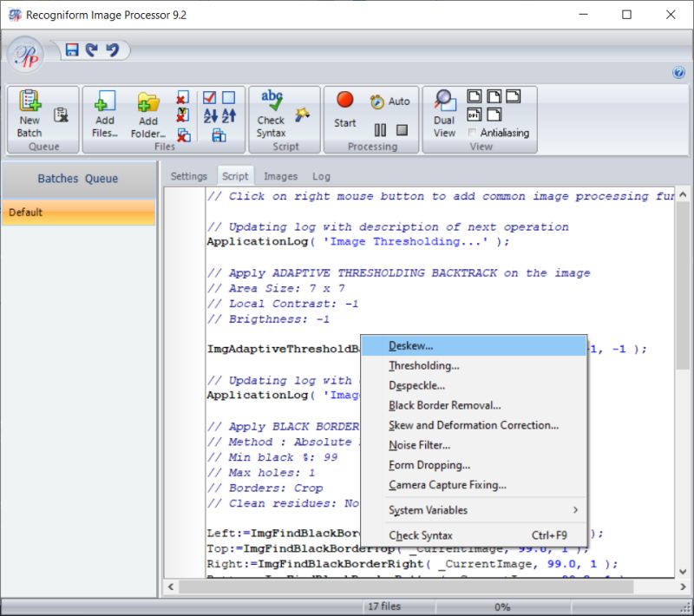Switch to the Log tab
Image resolution: width=694 pixels, height=616 pixels.
coord(321,176)
